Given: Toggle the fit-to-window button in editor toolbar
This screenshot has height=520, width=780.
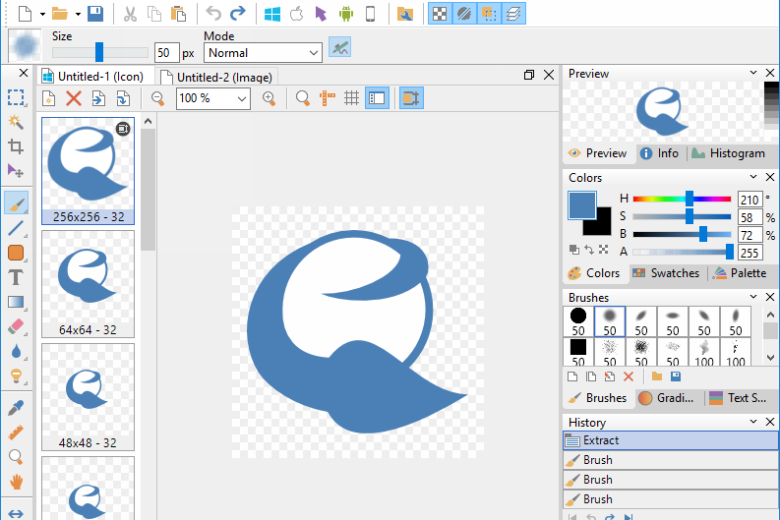Looking at the screenshot, I should click(x=411, y=98).
